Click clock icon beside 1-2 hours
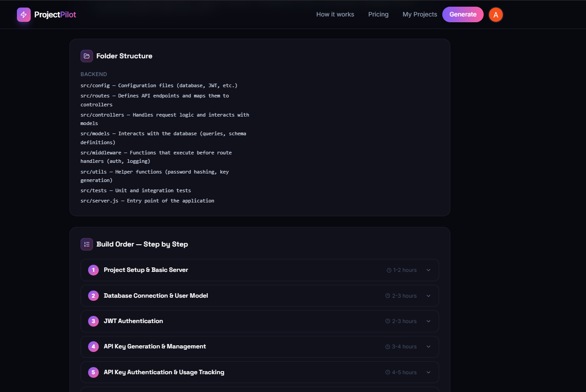 pos(389,270)
